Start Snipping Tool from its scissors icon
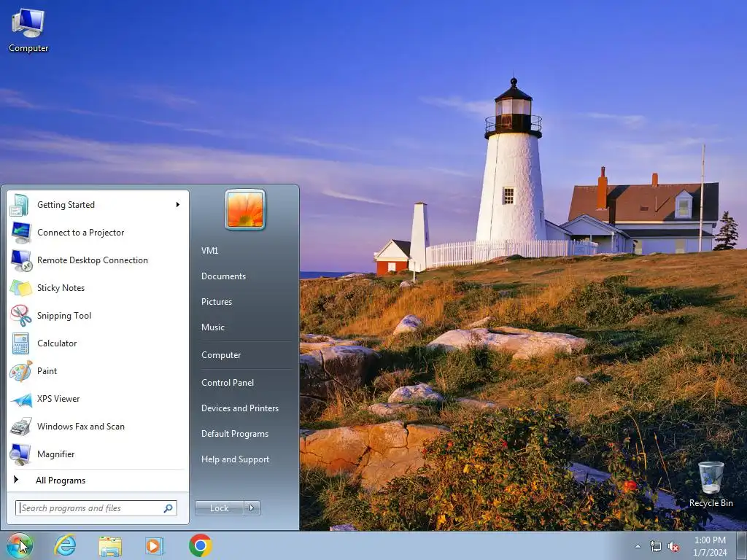Screen dimensions: 747x560 point(20,315)
